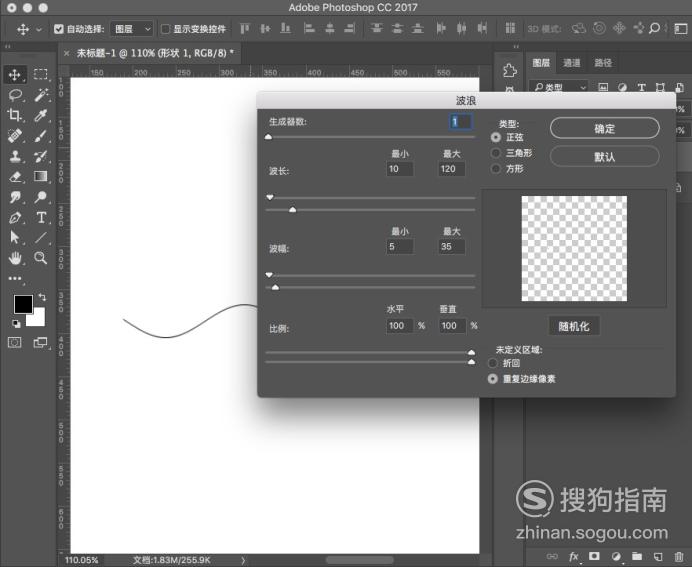
Task: Close the 未标题-1 document tab
Action: click(66, 53)
